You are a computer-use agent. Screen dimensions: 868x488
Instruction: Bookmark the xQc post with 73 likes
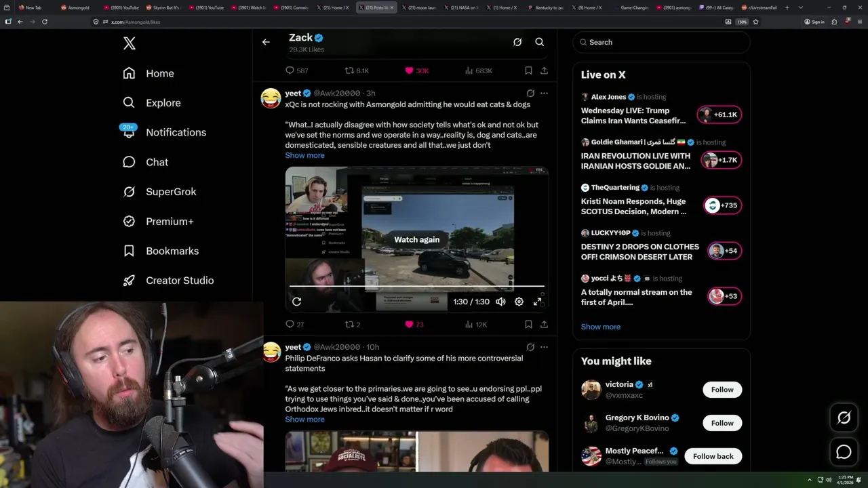[528, 325]
